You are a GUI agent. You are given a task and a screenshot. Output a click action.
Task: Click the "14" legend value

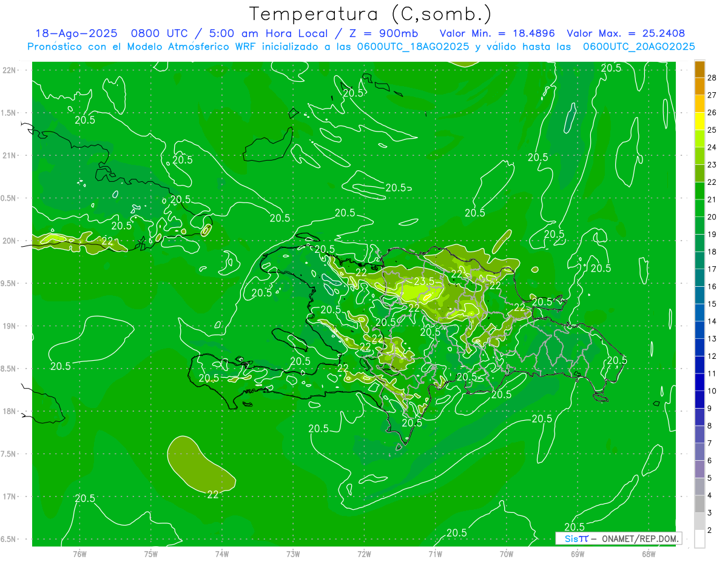tap(713, 321)
